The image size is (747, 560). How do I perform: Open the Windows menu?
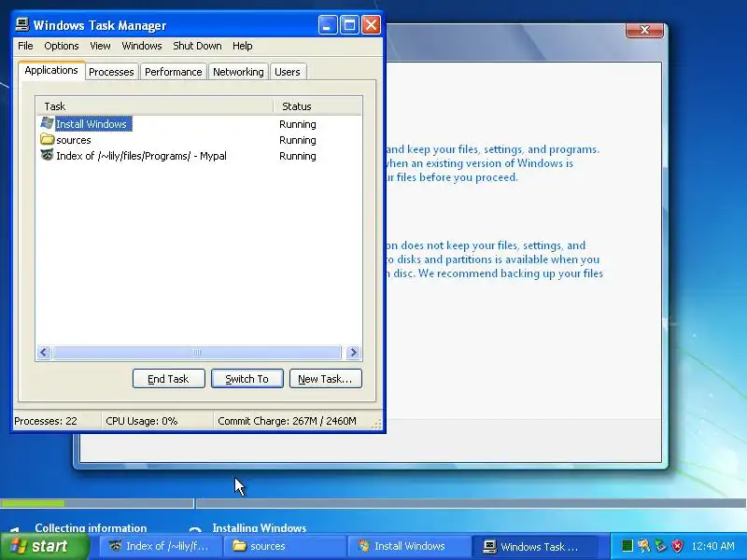click(x=142, y=46)
